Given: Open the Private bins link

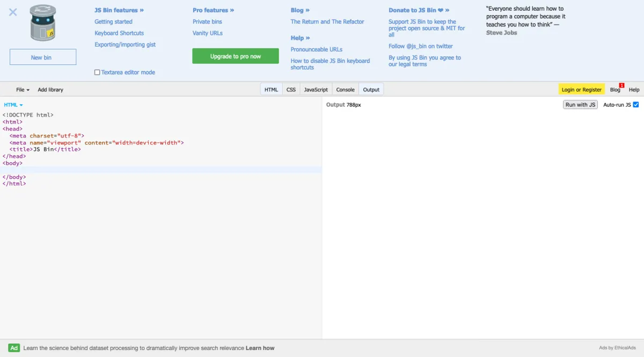Looking at the screenshot, I should pos(207,21).
